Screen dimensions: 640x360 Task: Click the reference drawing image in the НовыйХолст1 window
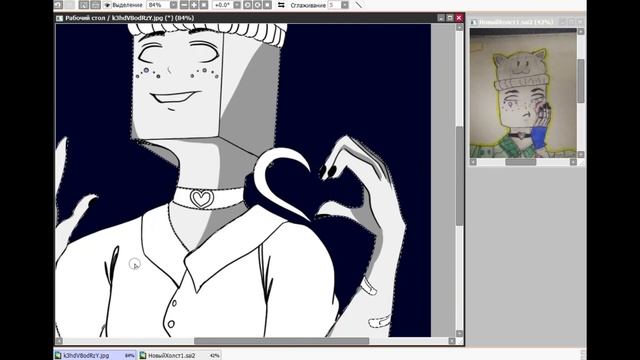[523, 93]
